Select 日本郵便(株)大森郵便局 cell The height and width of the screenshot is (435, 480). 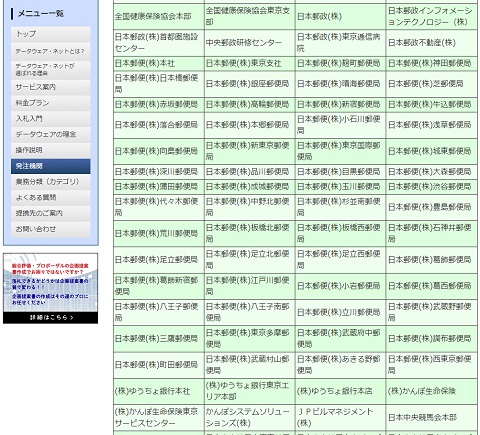click(x=432, y=172)
